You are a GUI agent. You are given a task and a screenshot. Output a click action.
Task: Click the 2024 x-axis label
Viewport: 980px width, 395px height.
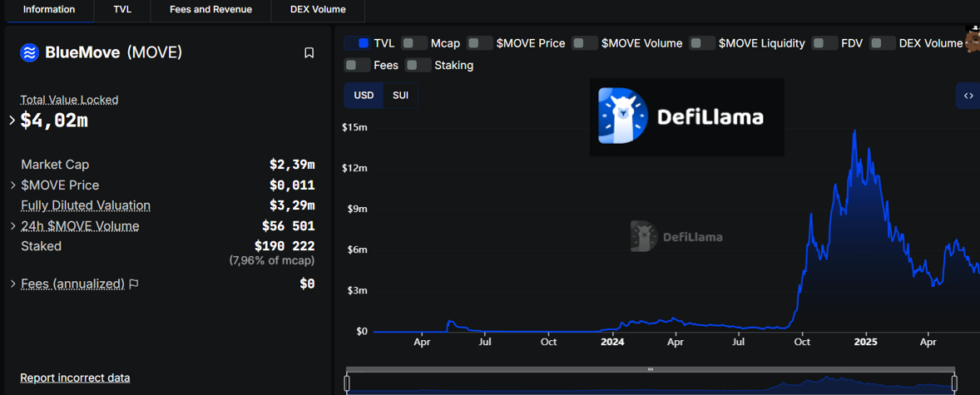[612, 343]
